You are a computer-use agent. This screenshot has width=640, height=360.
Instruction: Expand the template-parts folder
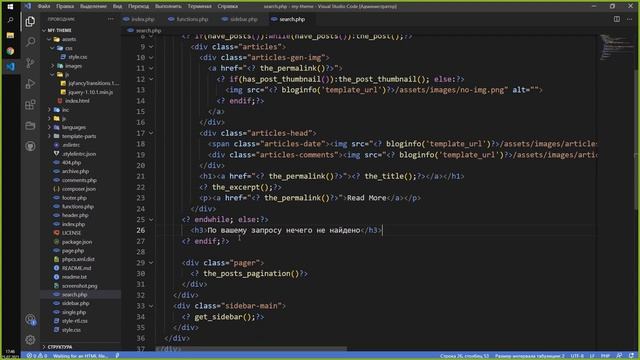coord(49,136)
